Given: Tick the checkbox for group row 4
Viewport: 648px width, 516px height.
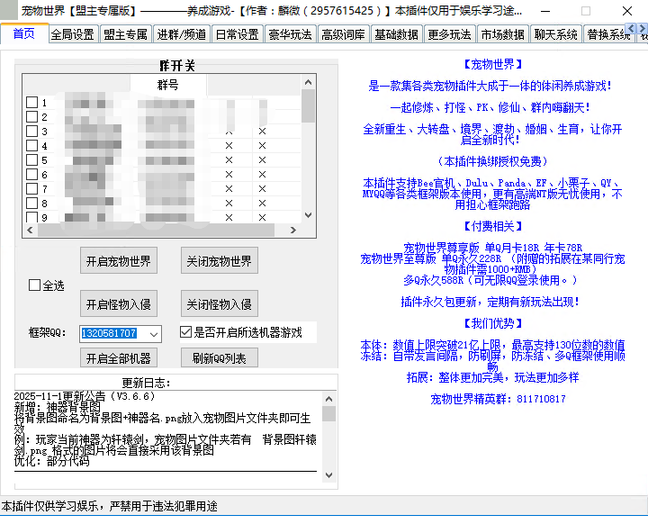Looking at the screenshot, I should click(32, 145).
